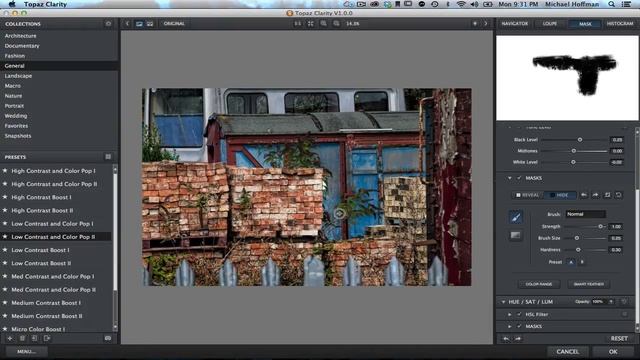Select the brush mask tool icon

coord(516,217)
